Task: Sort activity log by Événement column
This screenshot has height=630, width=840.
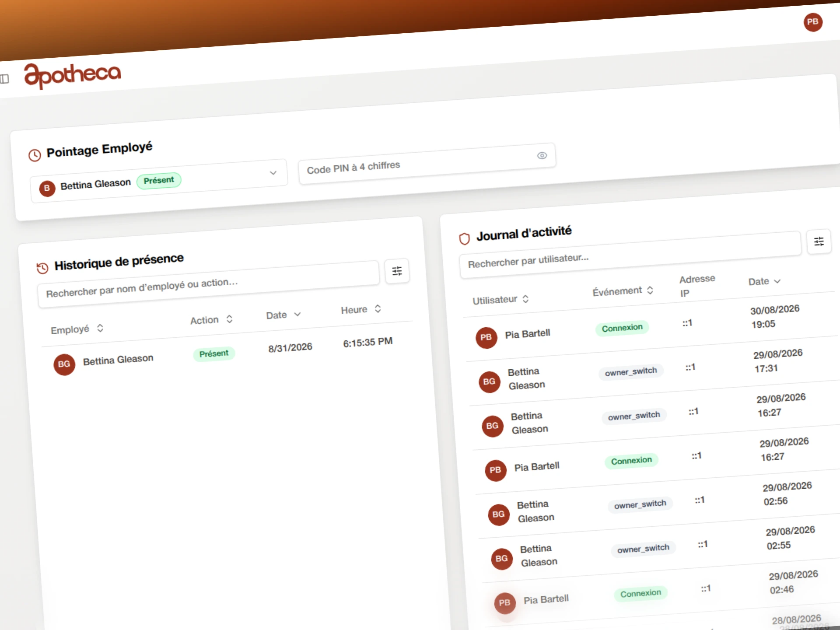Action: (x=623, y=291)
